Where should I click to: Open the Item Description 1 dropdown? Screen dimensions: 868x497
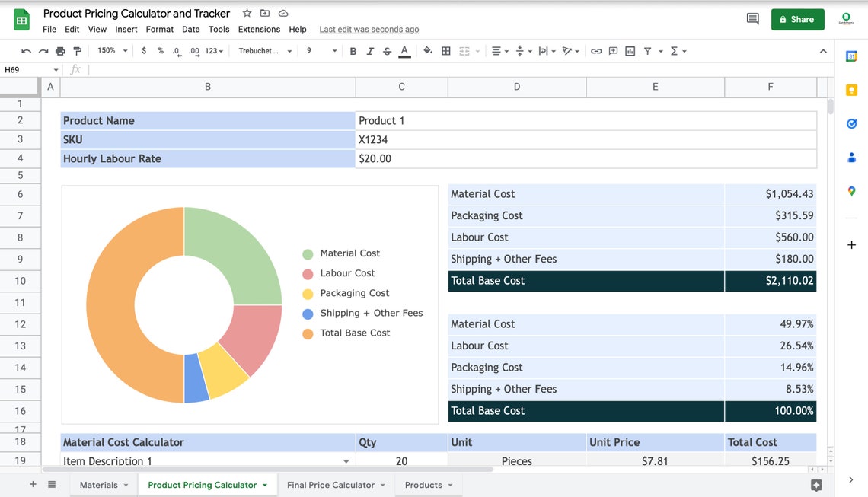tap(346, 460)
